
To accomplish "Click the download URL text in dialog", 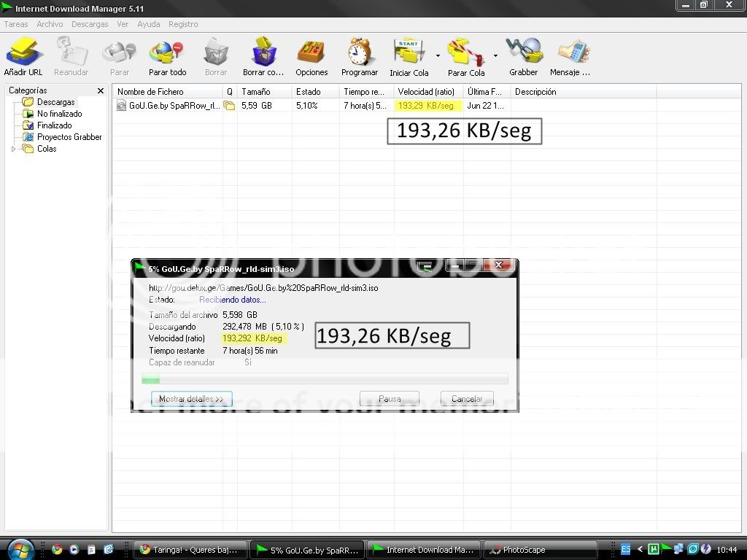I will click(x=263, y=288).
